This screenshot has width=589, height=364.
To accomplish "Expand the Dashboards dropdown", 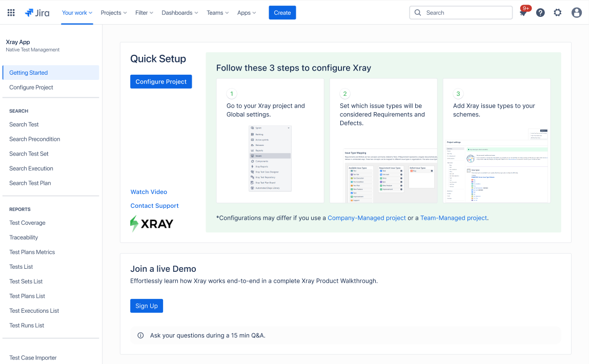I will [180, 13].
